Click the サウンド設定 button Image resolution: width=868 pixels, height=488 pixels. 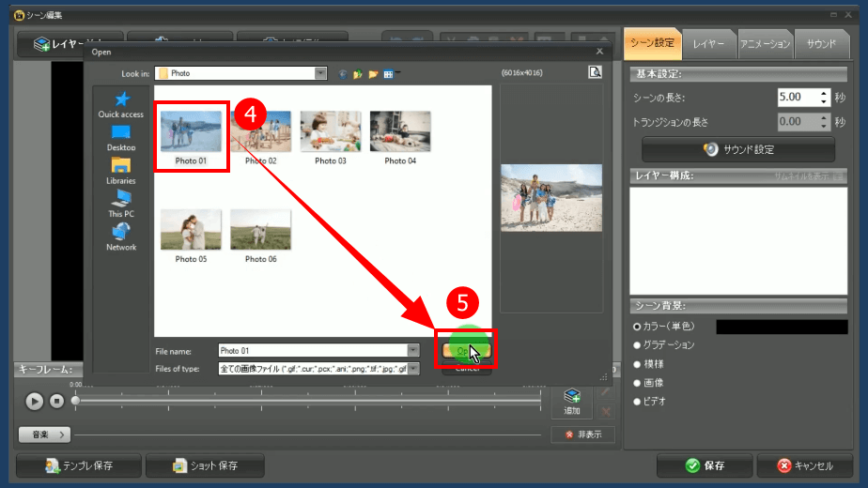(x=738, y=149)
